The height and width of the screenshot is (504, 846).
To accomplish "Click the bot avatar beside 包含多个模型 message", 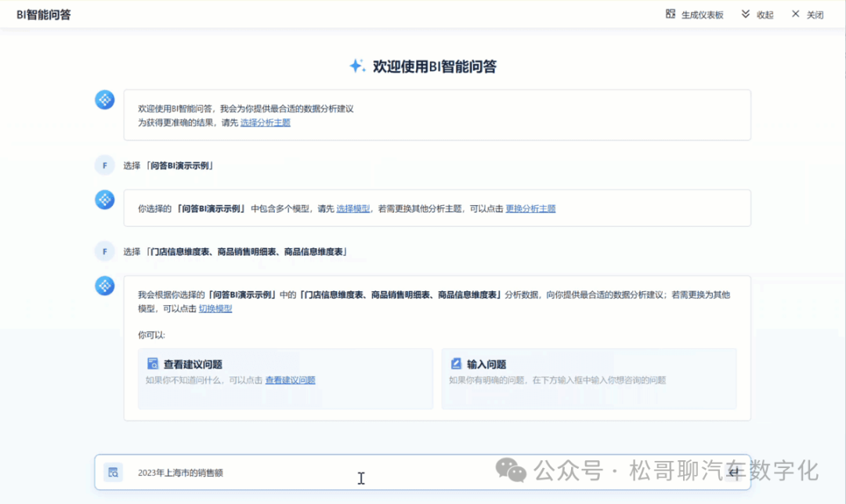I will (105, 200).
